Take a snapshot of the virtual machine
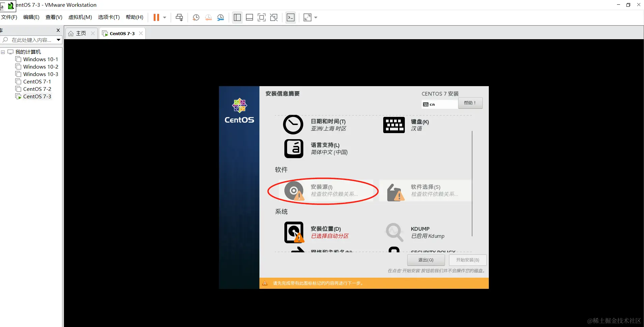 (196, 18)
